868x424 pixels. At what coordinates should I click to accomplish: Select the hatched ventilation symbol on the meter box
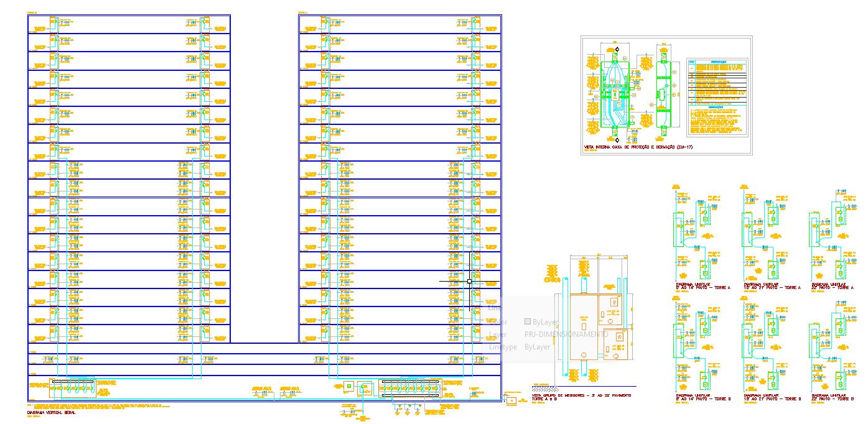point(614,302)
